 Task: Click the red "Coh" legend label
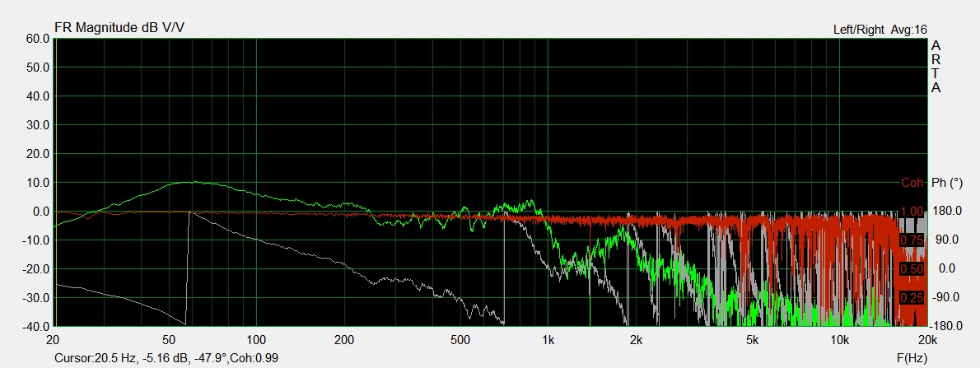pos(912,183)
